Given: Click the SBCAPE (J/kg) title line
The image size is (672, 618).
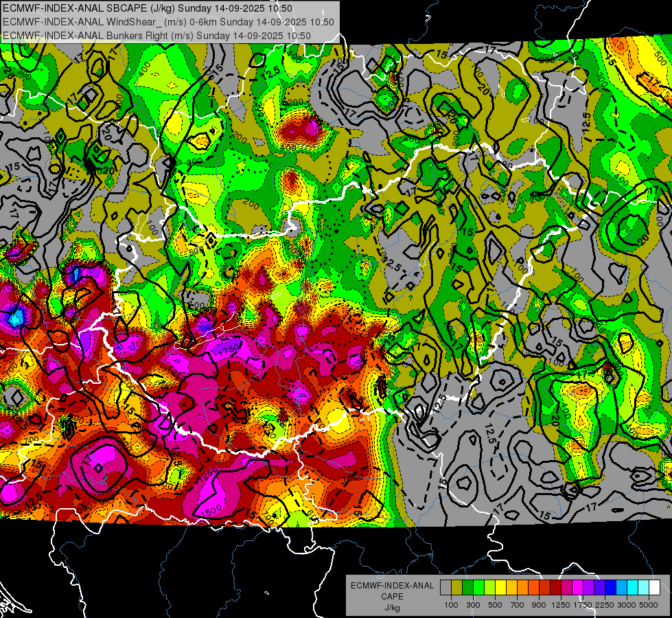Looking at the screenshot, I should pyautogui.click(x=148, y=8).
